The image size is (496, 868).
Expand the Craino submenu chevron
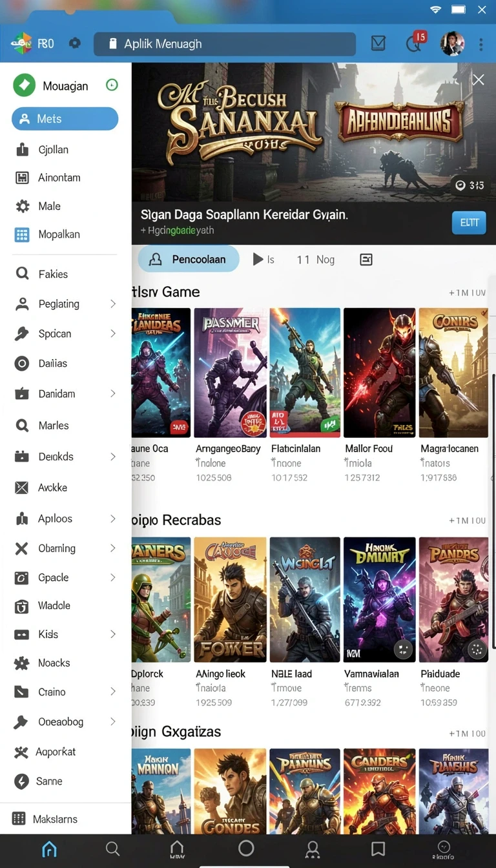(113, 692)
